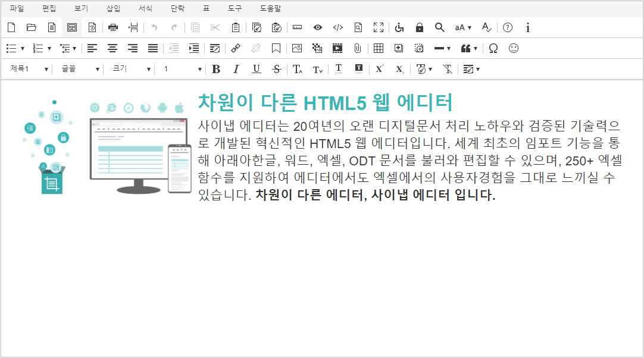This screenshot has width=644, height=358.
Task: Expand the multilevel list dropdown arrow
Action: pos(74,48)
